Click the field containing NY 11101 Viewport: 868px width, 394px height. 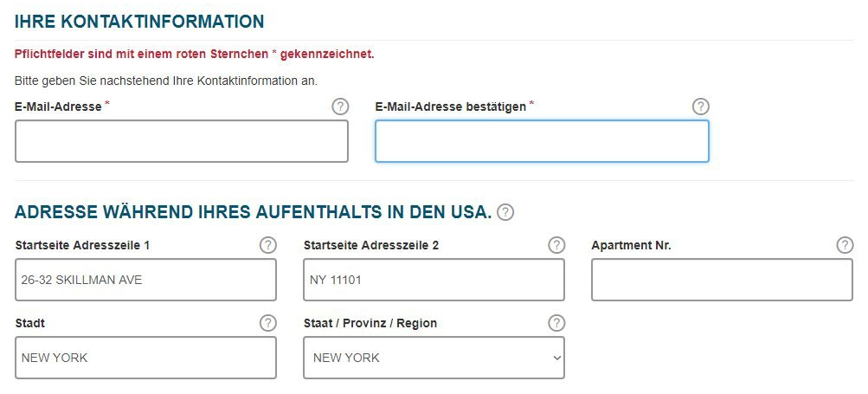tap(434, 280)
